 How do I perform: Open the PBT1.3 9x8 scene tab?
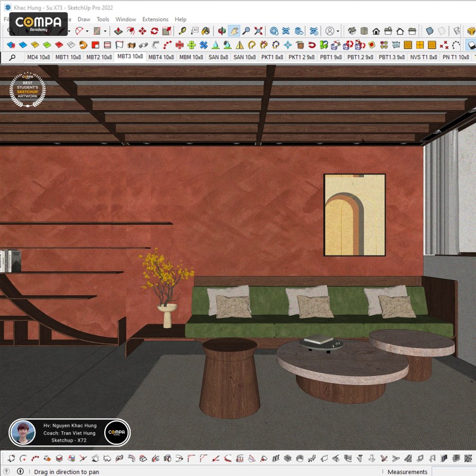coord(391,57)
